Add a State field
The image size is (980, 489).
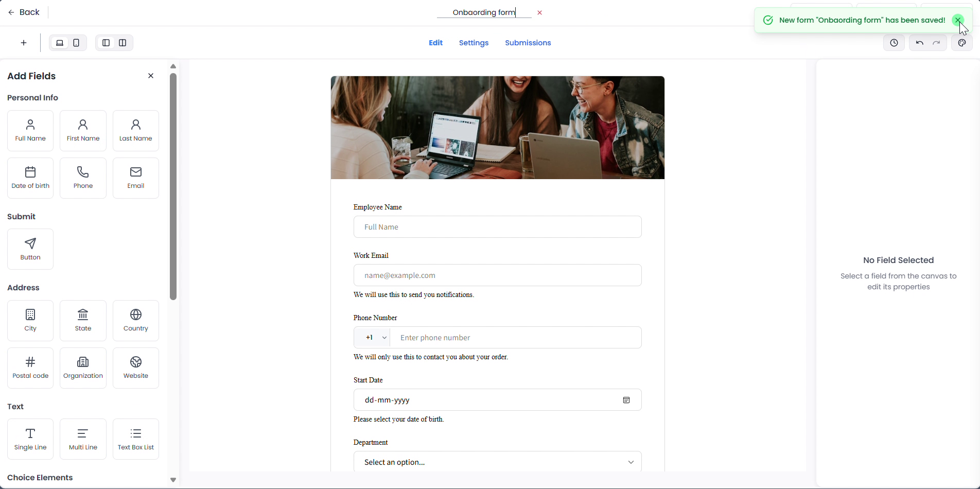83,321
